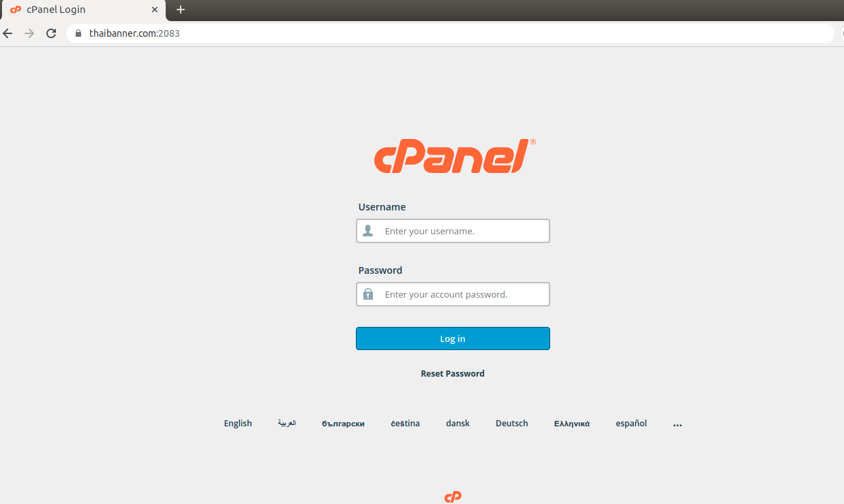Focus the Password input field
Image resolution: width=844 pixels, height=504 pixels.
464,294
